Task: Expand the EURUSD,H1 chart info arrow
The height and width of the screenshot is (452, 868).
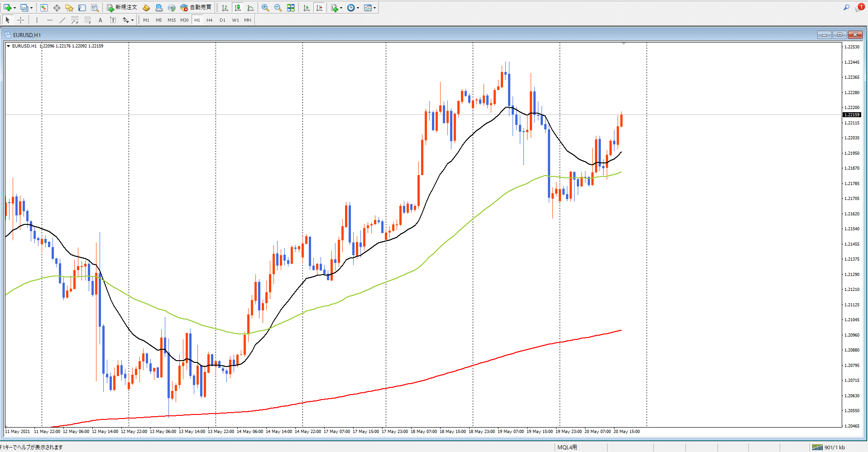Action: coord(8,46)
